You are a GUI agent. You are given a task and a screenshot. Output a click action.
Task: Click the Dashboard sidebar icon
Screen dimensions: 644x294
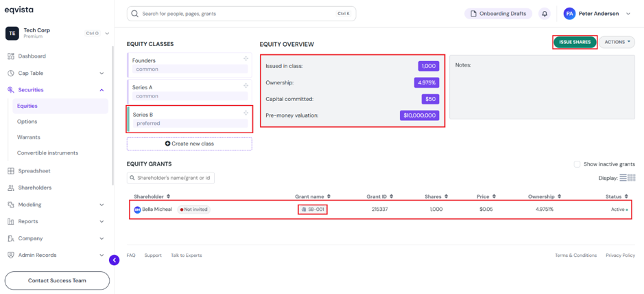(x=11, y=56)
